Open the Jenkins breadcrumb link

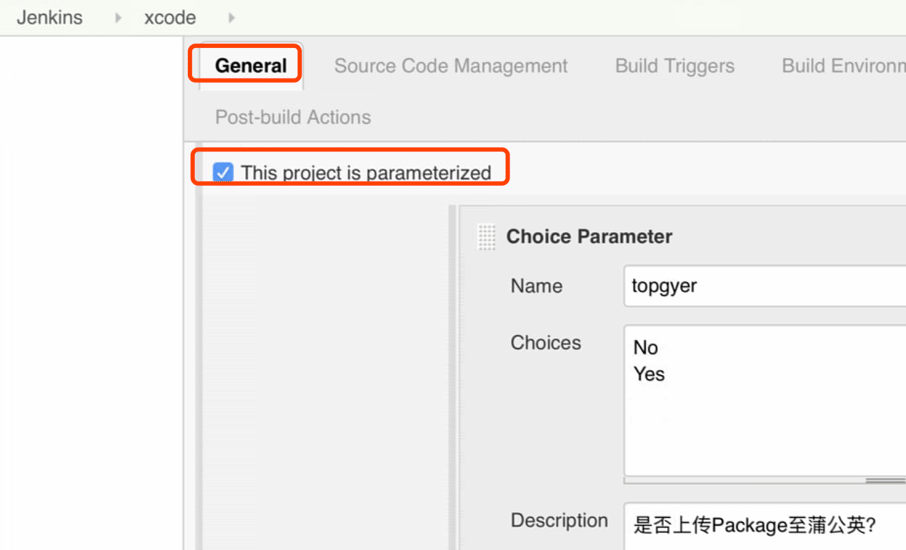(50, 18)
